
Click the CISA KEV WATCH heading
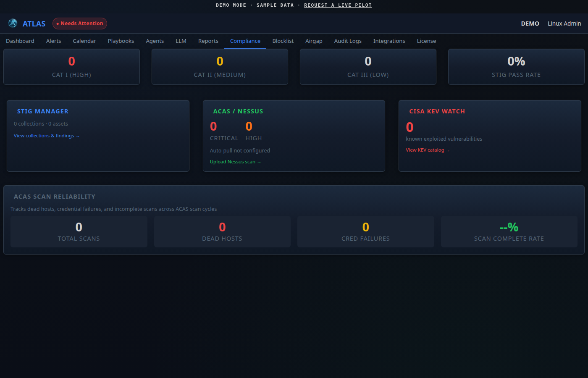(x=437, y=111)
